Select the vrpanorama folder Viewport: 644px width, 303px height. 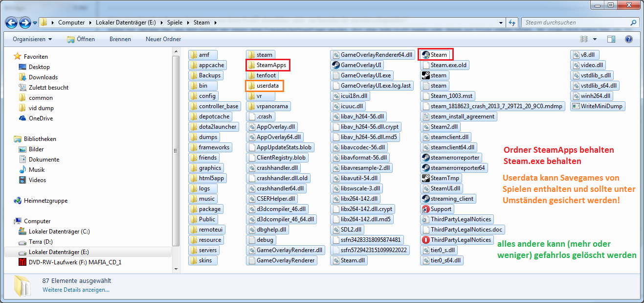tap(268, 106)
